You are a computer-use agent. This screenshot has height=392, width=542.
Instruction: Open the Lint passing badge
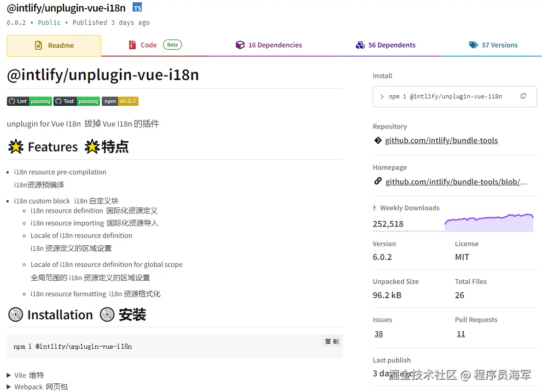click(29, 101)
